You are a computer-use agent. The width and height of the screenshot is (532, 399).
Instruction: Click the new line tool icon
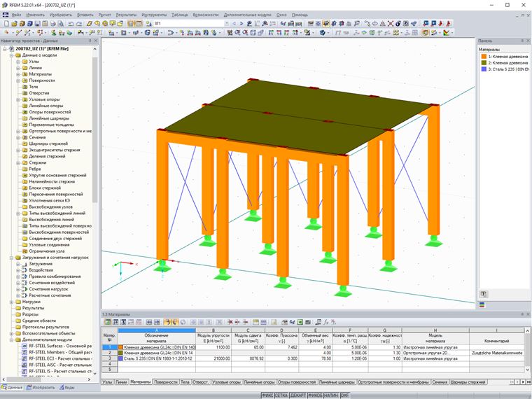click(18, 33)
